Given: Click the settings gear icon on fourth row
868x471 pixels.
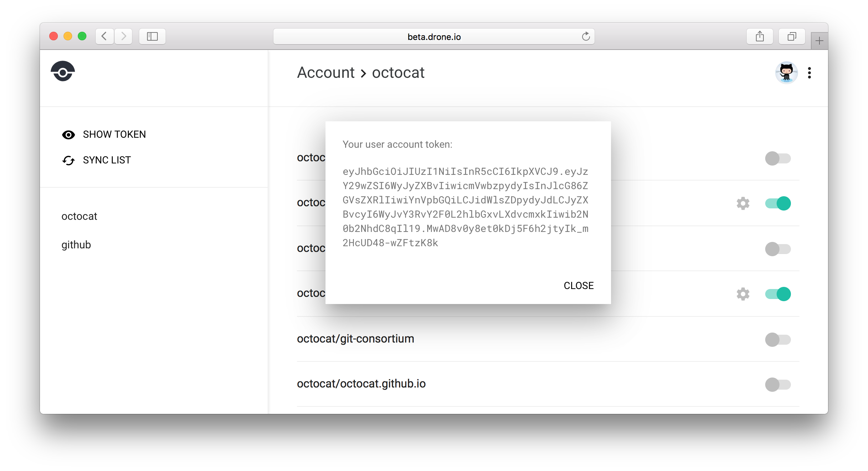Looking at the screenshot, I should pyautogui.click(x=743, y=294).
